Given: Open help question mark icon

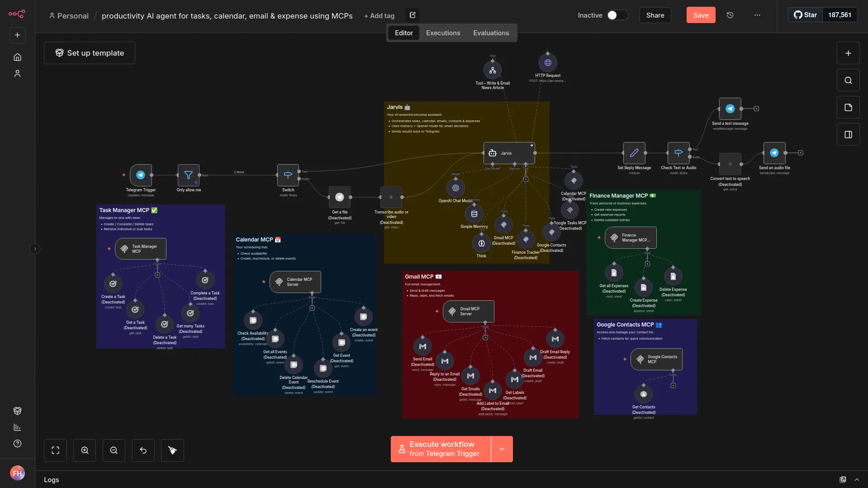Looking at the screenshot, I should tap(17, 443).
